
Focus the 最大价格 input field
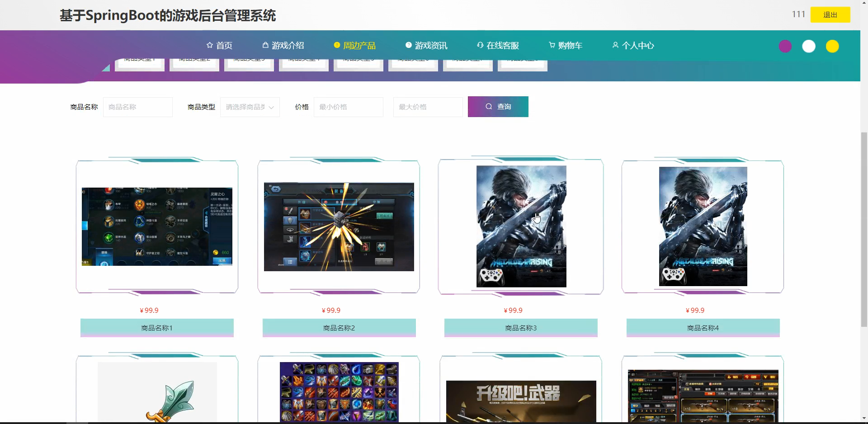pyautogui.click(x=428, y=107)
